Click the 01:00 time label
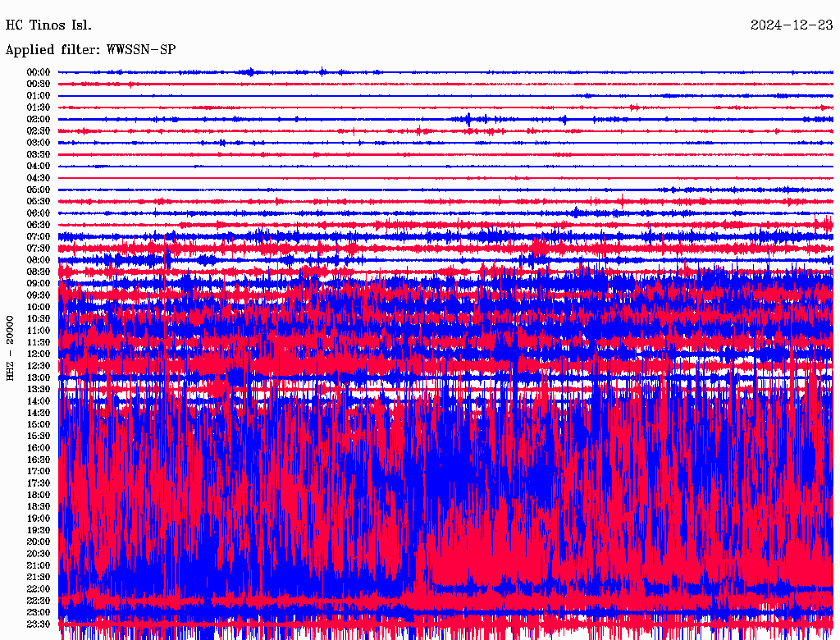 [x=39, y=95]
